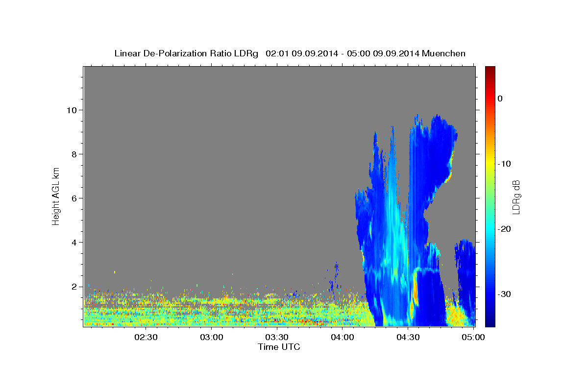This screenshot has height=392, width=588.
Task: Click the height axis label 4
Action: click(74, 243)
